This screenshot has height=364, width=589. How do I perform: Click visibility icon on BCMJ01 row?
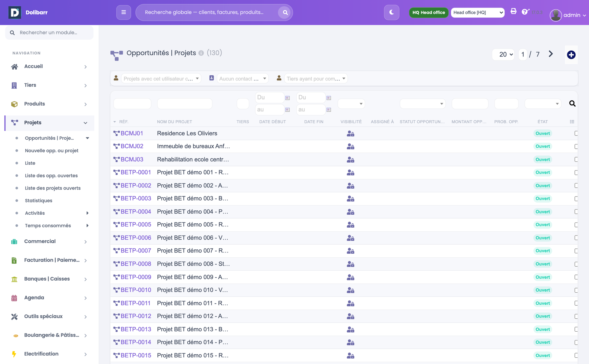point(350,133)
